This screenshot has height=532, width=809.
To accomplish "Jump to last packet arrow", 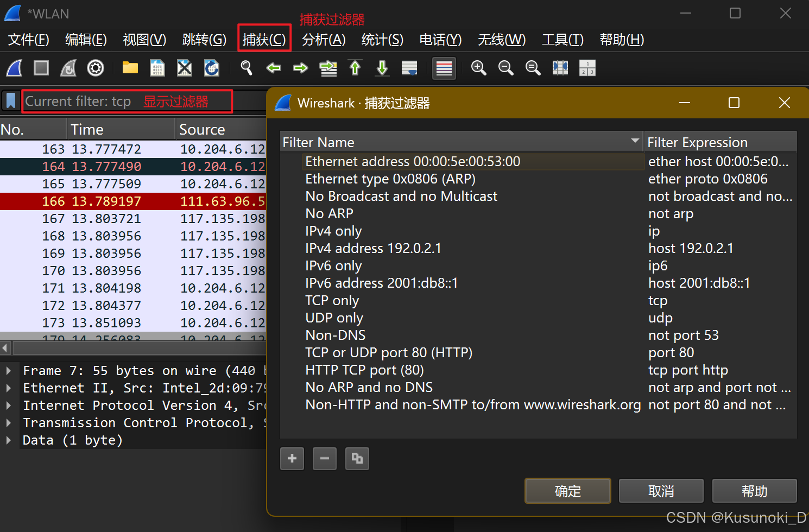I will click(382, 68).
